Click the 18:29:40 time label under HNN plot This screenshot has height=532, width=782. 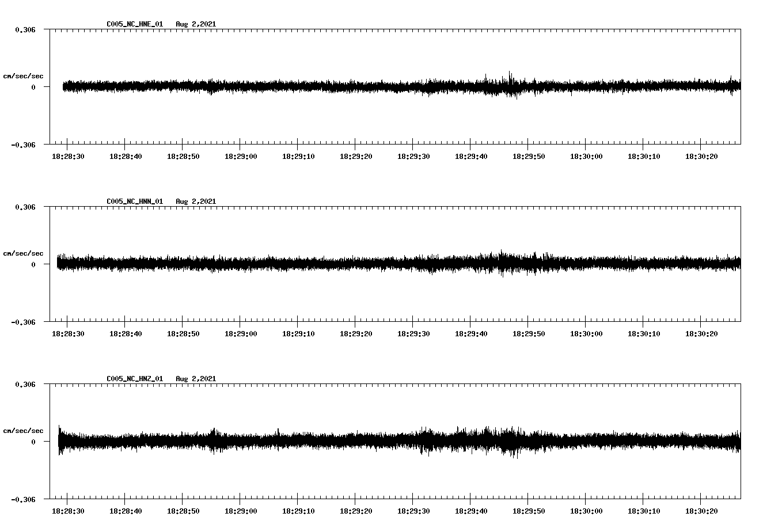point(471,333)
